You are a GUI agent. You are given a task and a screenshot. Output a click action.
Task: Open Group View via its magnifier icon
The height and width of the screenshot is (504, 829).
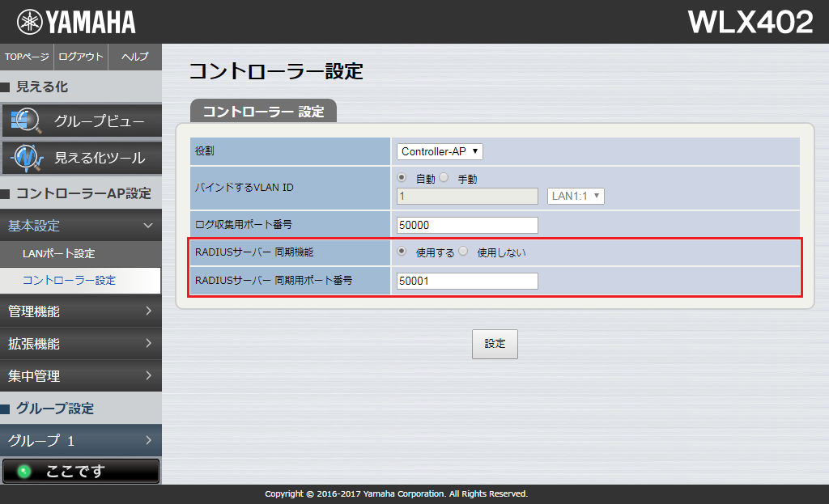[26, 121]
